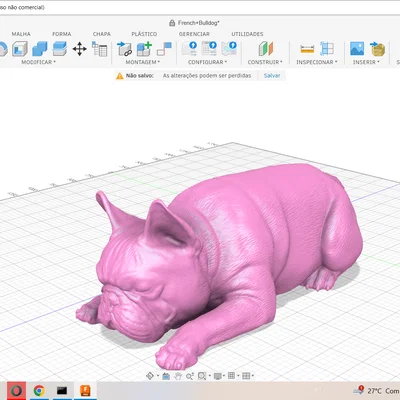
Task: Open the Change Parameters table icon
Action: pyautogui.click(x=99, y=49)
